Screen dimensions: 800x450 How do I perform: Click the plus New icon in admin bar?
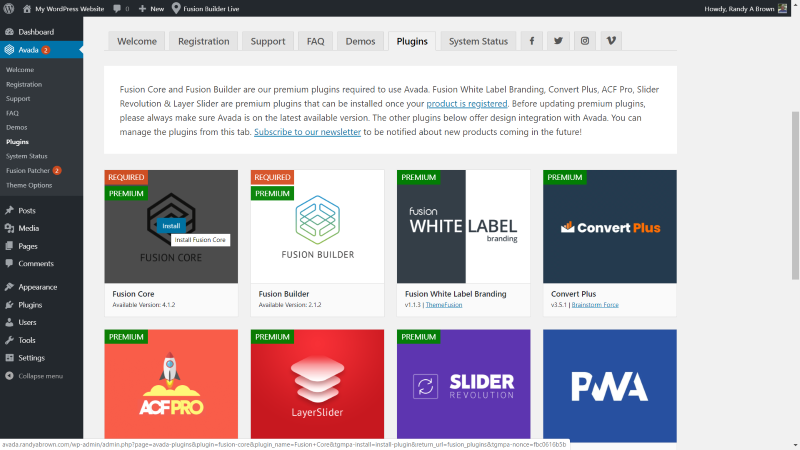[142, 9]
